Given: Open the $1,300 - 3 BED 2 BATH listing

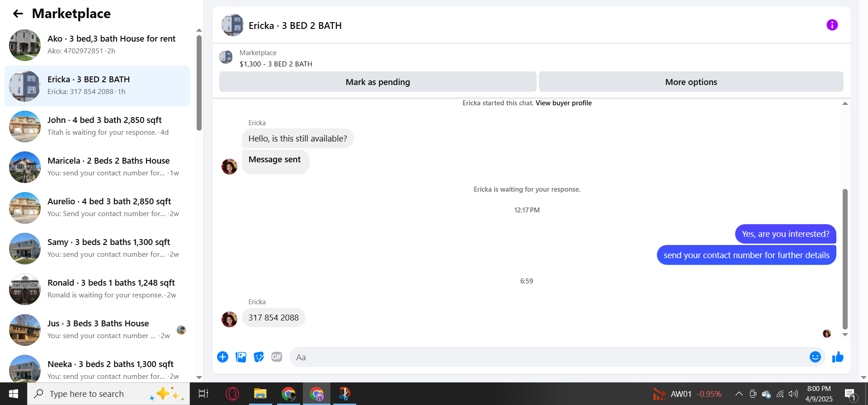Looking at the screenshot, I should [x=276, y=64].
